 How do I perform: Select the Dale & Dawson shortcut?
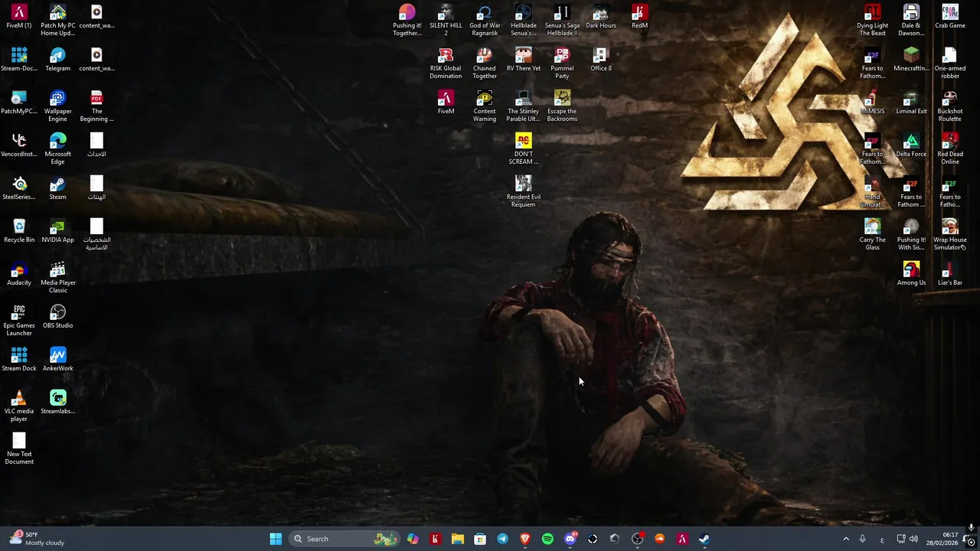pos(911,21)
